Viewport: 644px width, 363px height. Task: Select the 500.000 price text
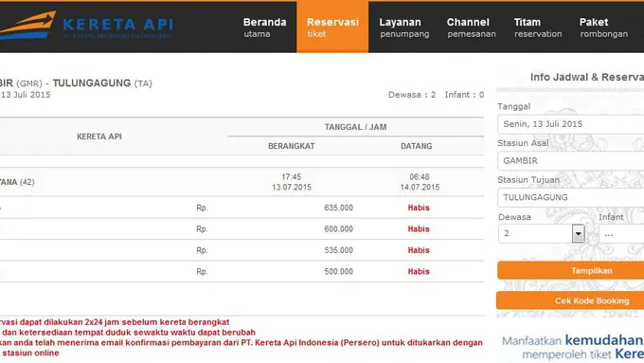pos(338,271)
